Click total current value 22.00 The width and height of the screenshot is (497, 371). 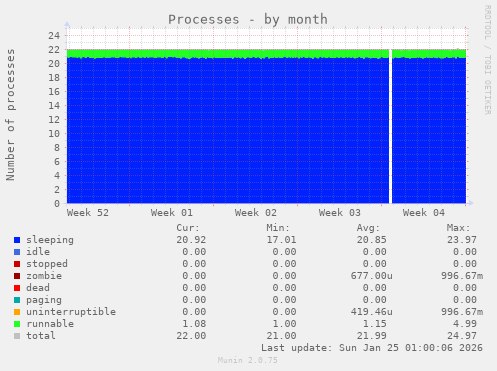click(x=191, y=336)
